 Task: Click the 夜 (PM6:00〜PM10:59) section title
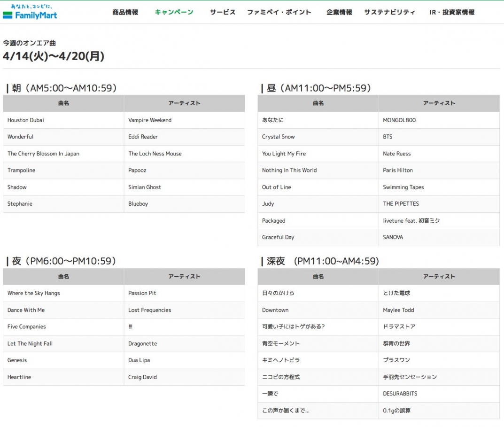click(x=63, y=261)
